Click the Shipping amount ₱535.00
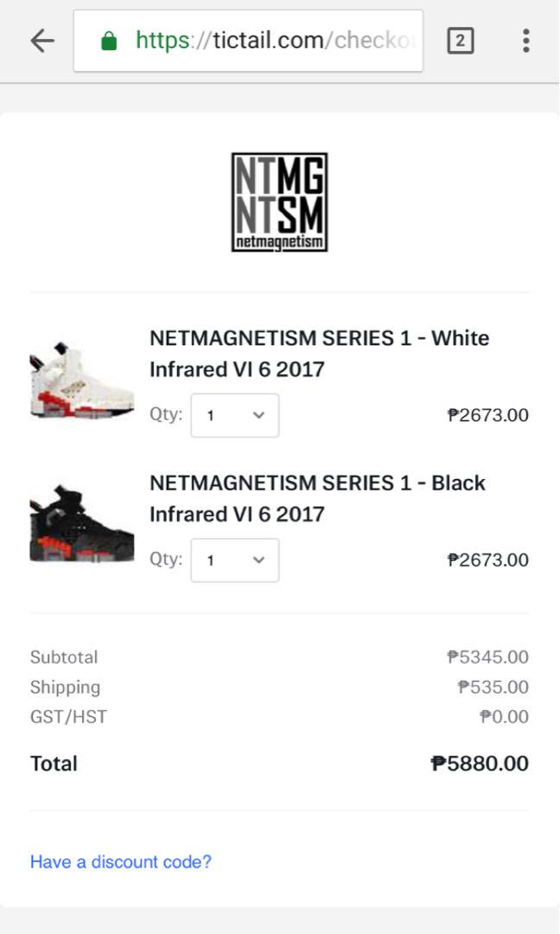Image resolution: width=560 pixels, height=934 pixels. pos(493,688)
